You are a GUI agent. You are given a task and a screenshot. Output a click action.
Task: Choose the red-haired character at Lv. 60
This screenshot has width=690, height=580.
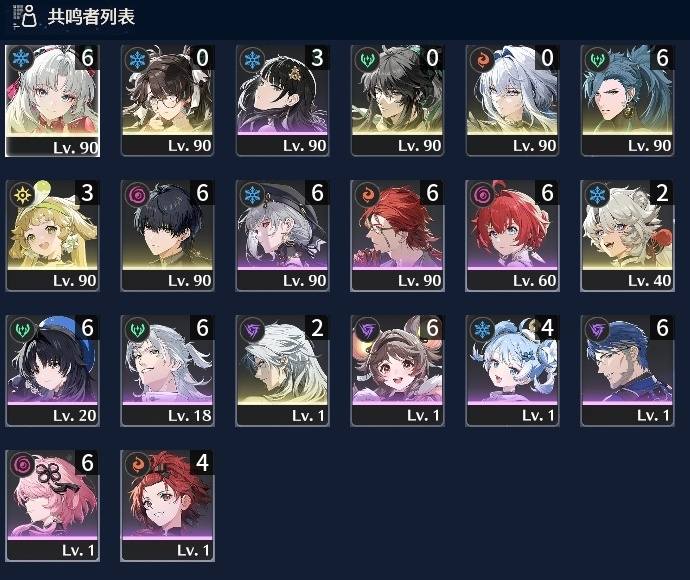coord(512,235)
